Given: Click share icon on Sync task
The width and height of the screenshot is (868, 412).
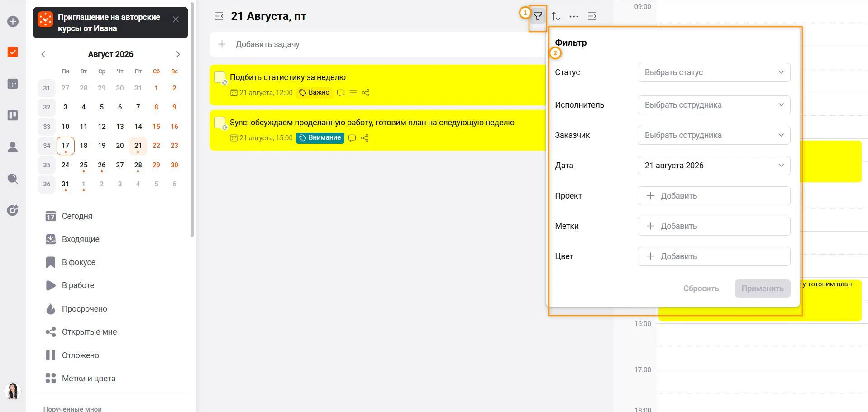Looking at the screenshot, I should click(x=365, y=138).
